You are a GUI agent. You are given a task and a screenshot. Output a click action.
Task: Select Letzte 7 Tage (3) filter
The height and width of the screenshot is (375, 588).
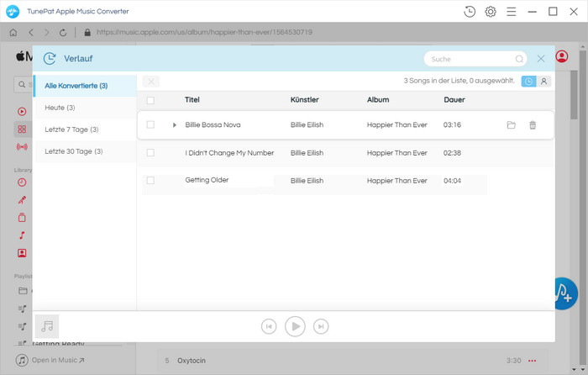click(x=86, y=129)
